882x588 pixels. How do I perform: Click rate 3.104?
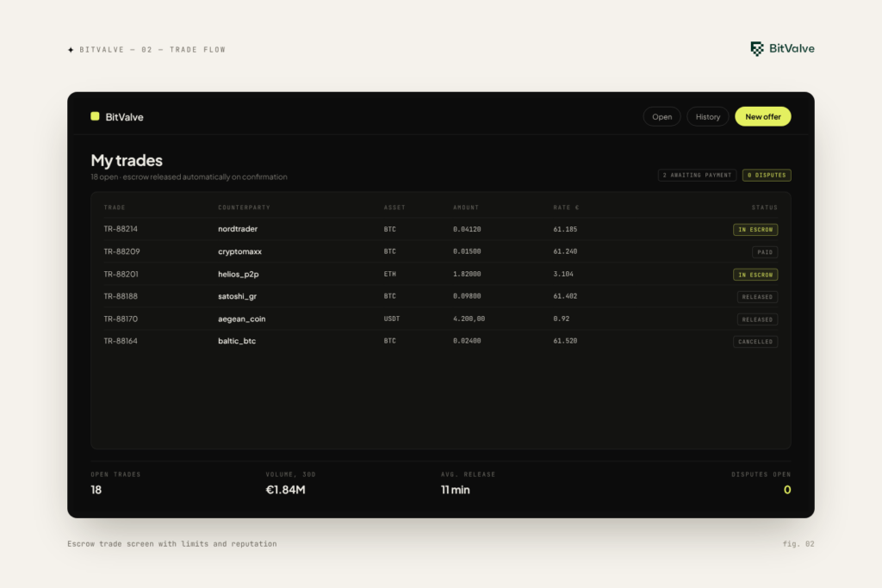tap(563, 274)
